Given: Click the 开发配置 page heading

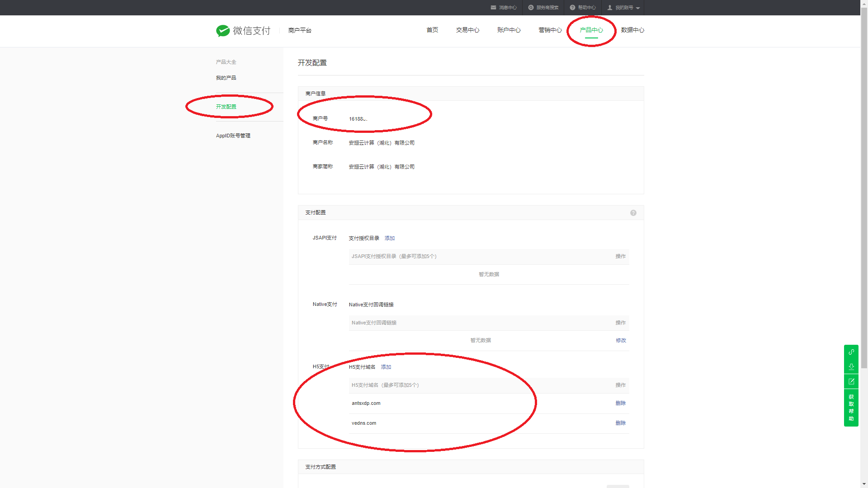Looking at the screenshot, I should pyautogui.click(x=312, y=63).
